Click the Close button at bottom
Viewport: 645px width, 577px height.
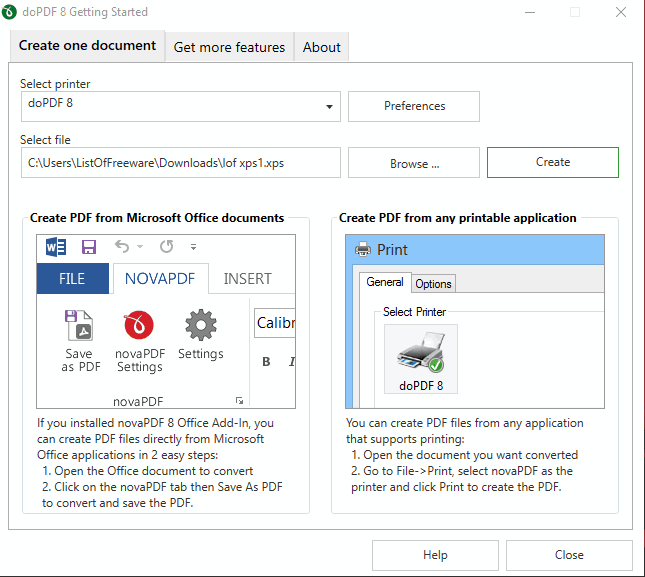pyautogui.click(x=569, y=555)
